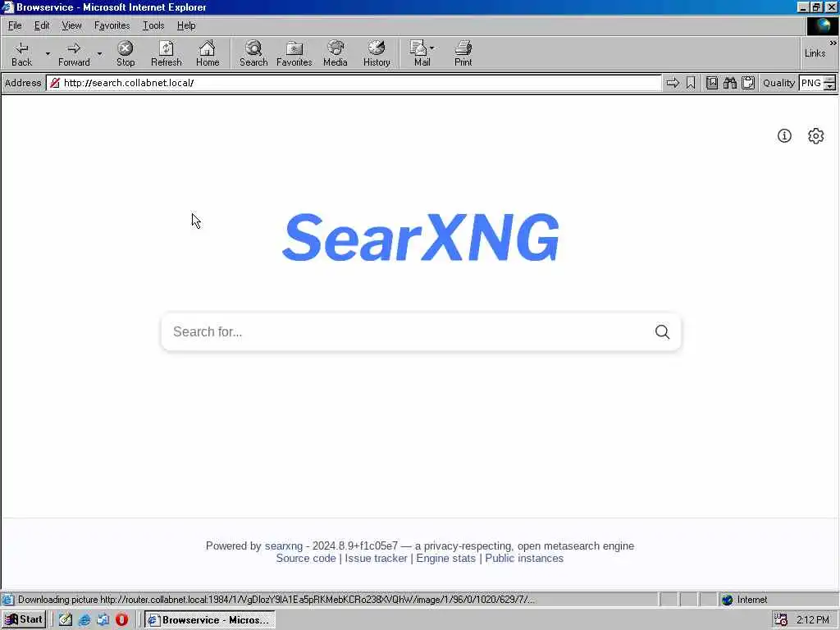Click the Show Desktop quick launch icon
Screen dimensions: 840x630
pos(103,620)
